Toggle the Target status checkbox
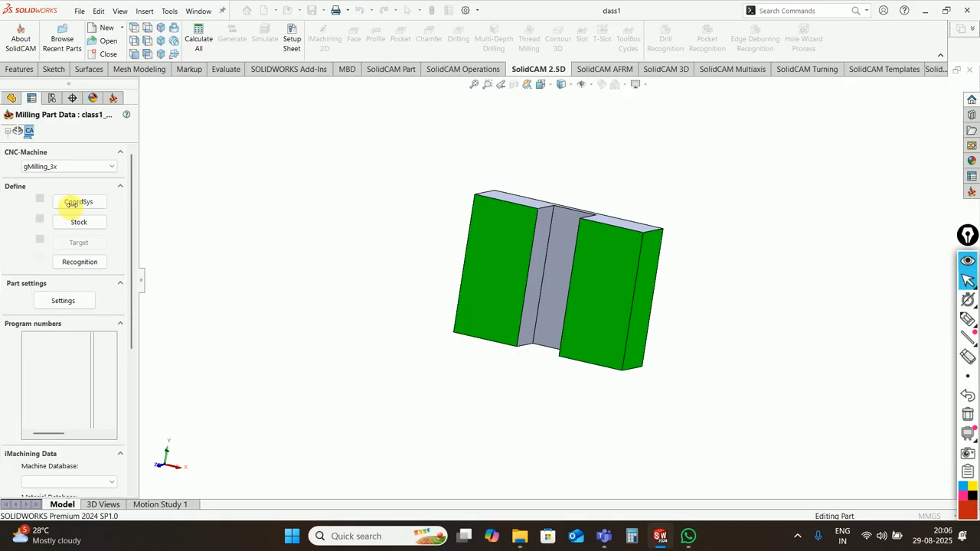This screenshot has height=551, width=980. click(x=40, y=240)
